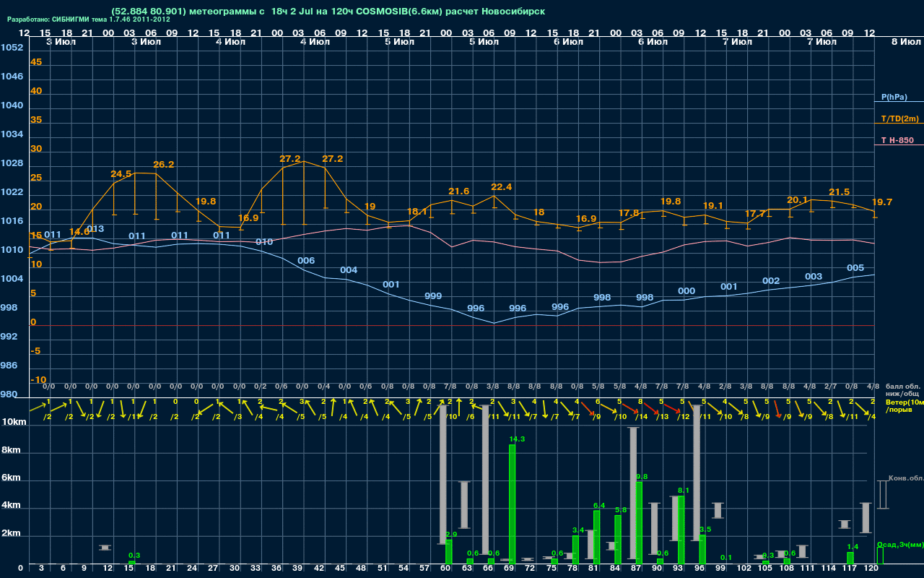
Task: Click the 20.1 temperature value
Action: [797, 200]
